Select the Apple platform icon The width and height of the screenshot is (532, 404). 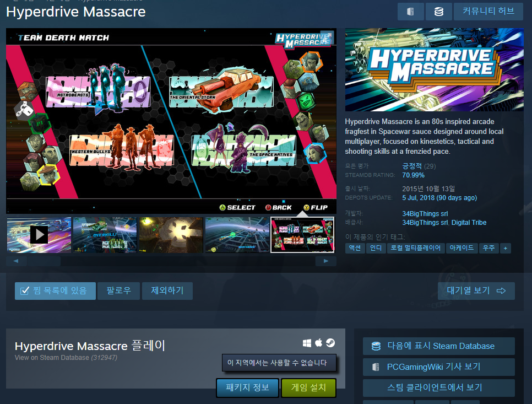point(318,342)
